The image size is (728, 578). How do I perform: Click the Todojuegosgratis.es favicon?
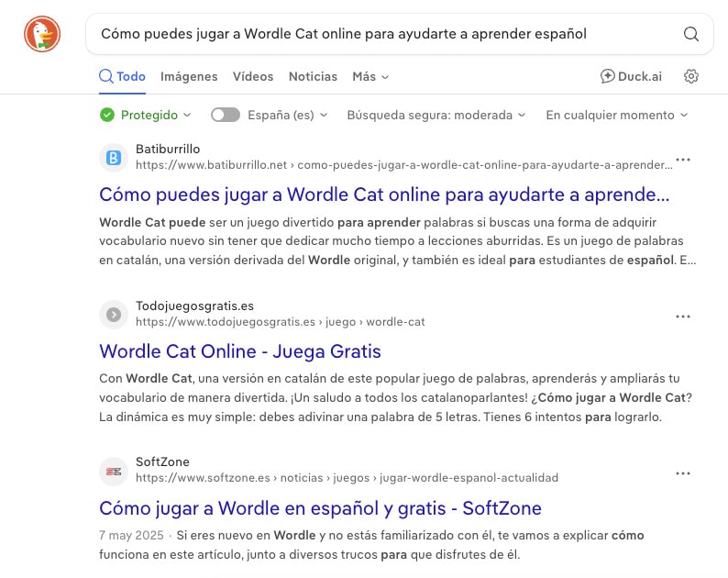point(114,315)
